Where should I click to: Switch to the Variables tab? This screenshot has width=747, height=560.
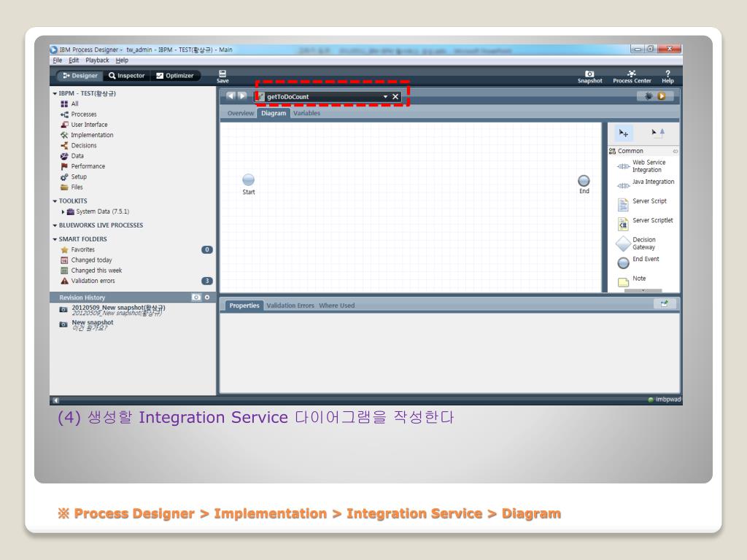coord(307,113)
